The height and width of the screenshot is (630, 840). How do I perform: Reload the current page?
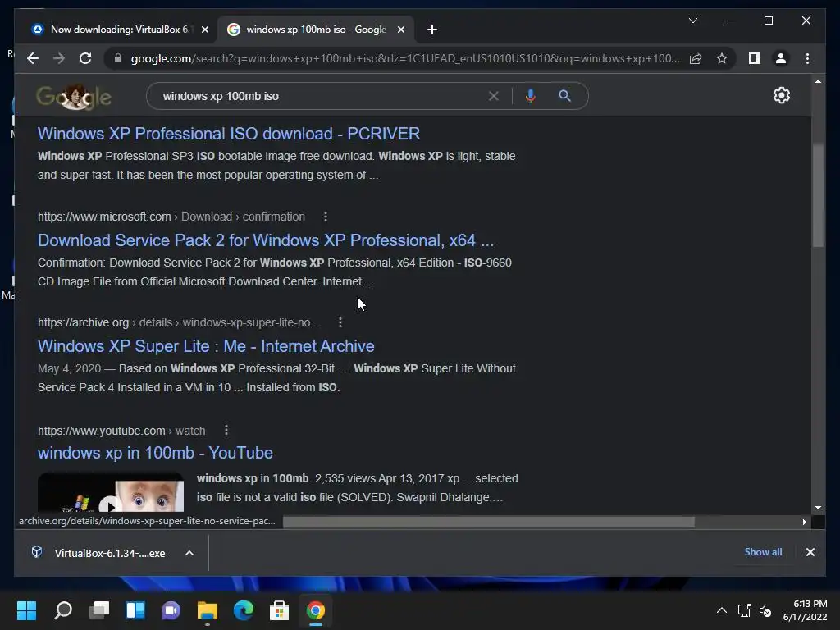pos(85,58)
